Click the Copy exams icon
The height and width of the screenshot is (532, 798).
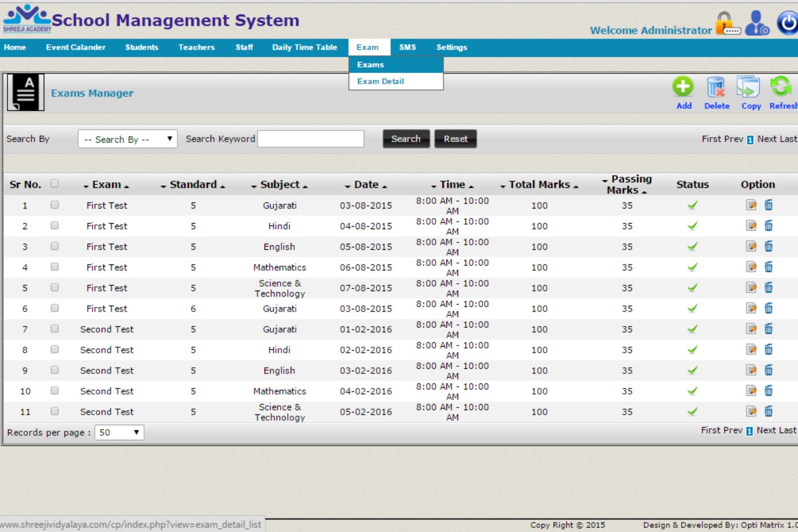(748, 87)
